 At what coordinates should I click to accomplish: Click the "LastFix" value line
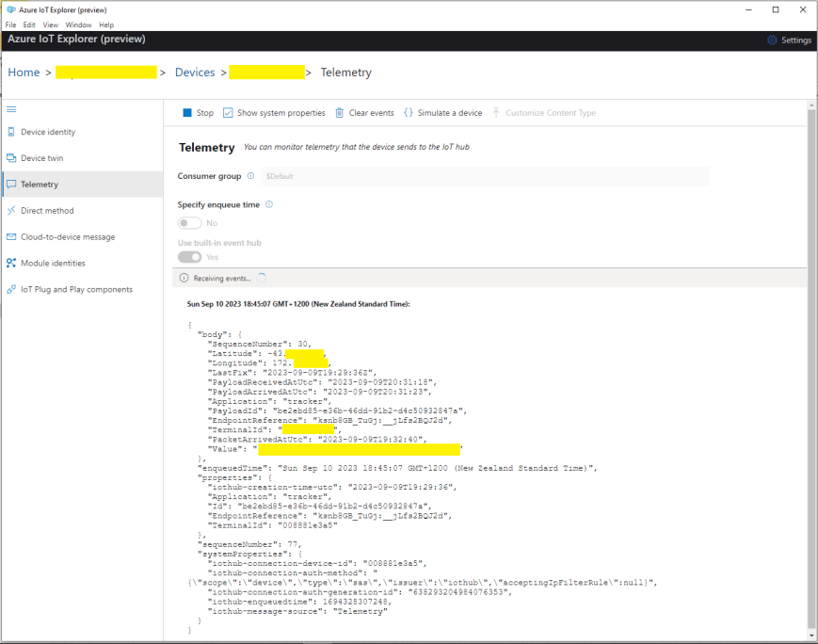click(x=292, y=373)
